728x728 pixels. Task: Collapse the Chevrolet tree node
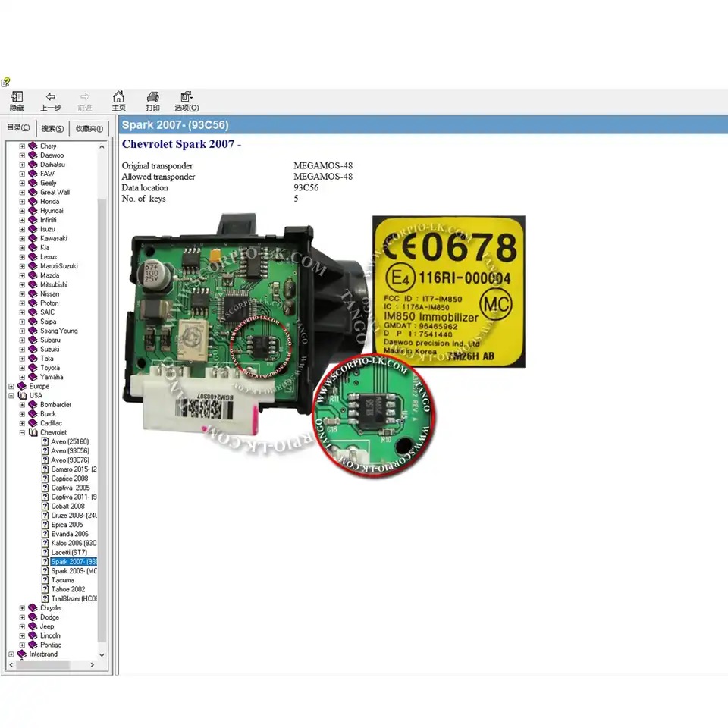(23, 432)
